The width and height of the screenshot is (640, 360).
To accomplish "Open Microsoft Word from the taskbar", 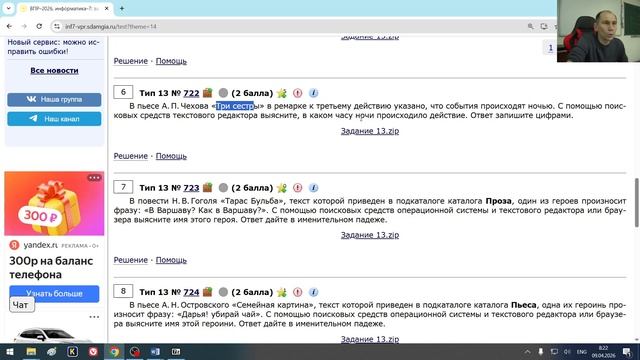I will coord(156,352).
